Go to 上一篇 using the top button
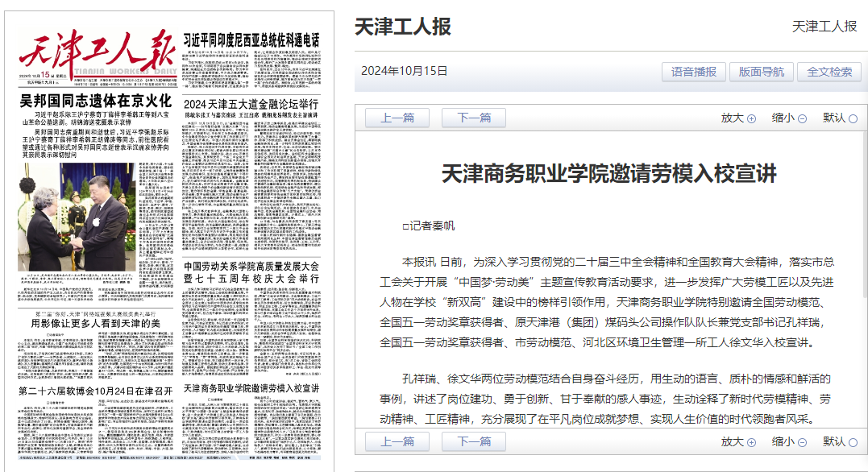Viewport: 868px width, 472px height. (x=397, y=118)
